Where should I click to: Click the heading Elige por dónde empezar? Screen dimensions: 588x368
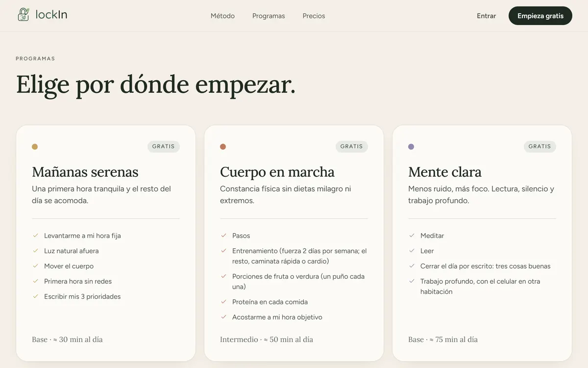(x=156, y=84)
